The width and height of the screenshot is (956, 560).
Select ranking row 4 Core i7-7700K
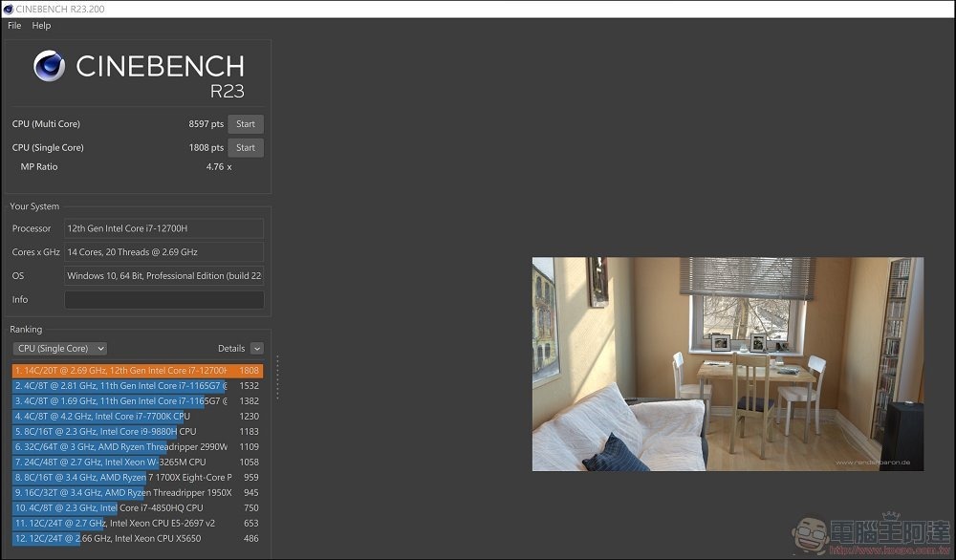[x=138, y=417]
